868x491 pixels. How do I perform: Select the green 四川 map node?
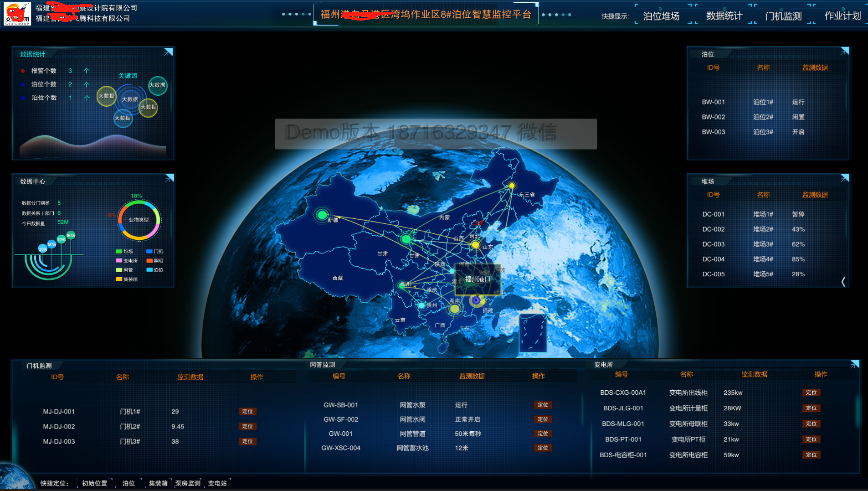pos(402,285)
